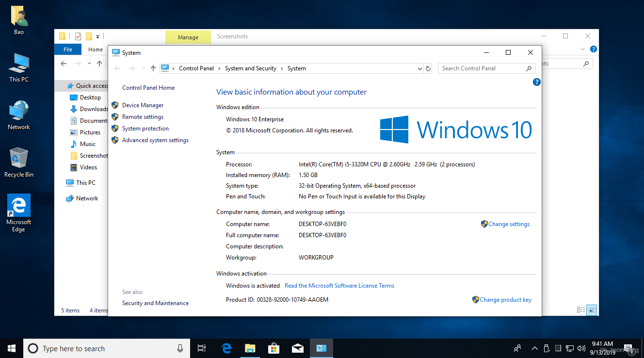The width and height of the screenshot is (644, 358).
Task: Open the Home tab in File Explorer
Action: coord(96,49)
